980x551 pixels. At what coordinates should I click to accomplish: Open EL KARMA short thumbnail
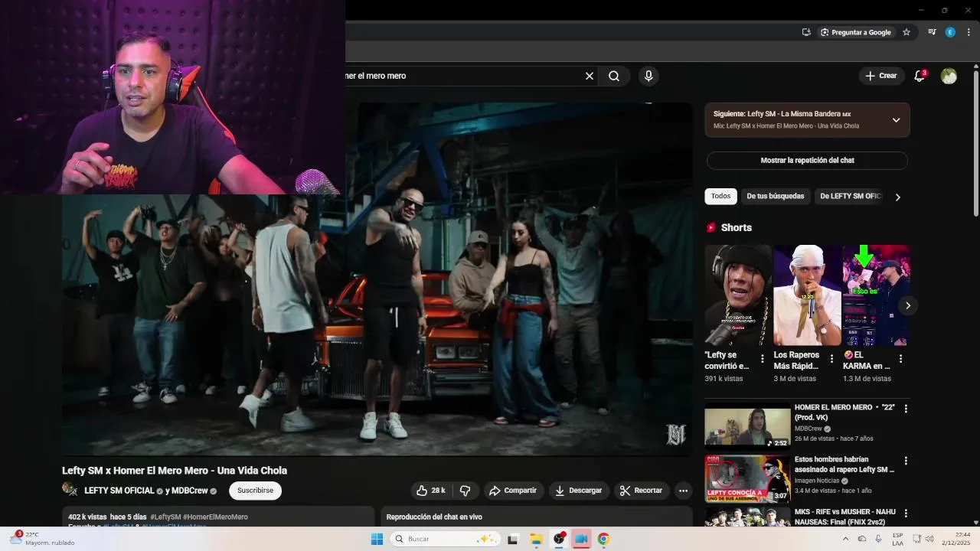point(876,295)
